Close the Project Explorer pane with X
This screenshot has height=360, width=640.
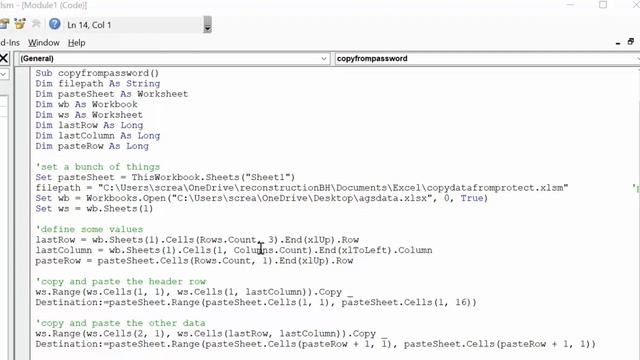(4, 58)
